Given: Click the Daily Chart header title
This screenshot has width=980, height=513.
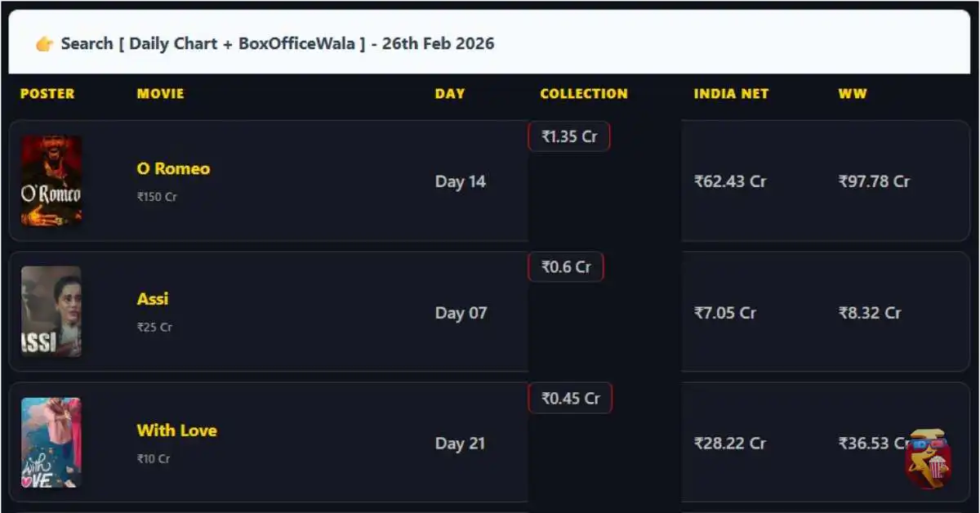Looking at the screenshot, I should [278, 42].
